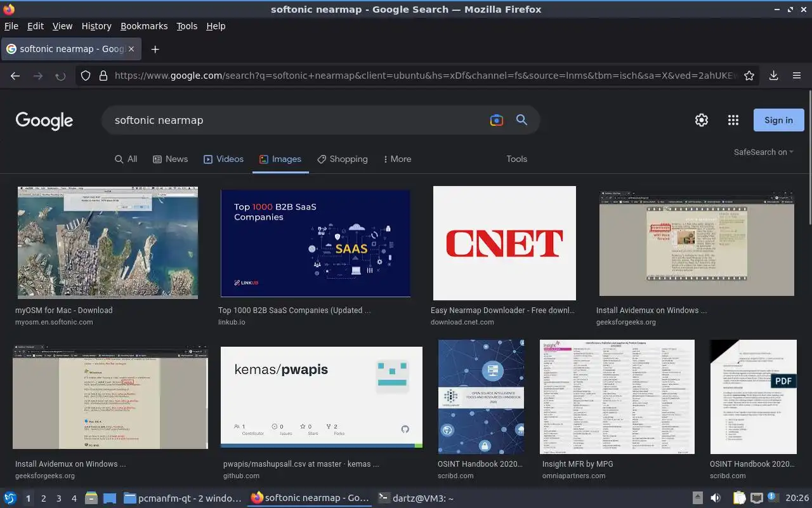Screen dimensions: 812x508
Task: Open the clipboard tray icon
Action: click(739, 498)
